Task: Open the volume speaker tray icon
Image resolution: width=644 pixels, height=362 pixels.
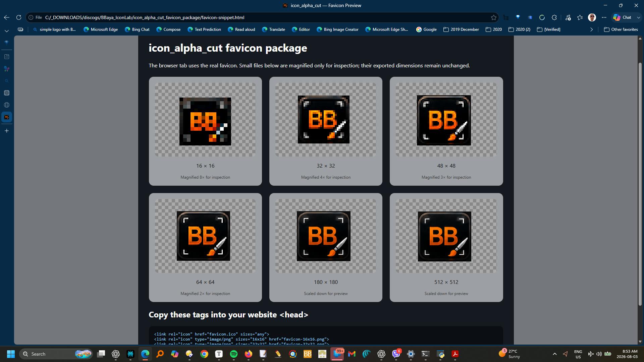Action: point(599,354)
